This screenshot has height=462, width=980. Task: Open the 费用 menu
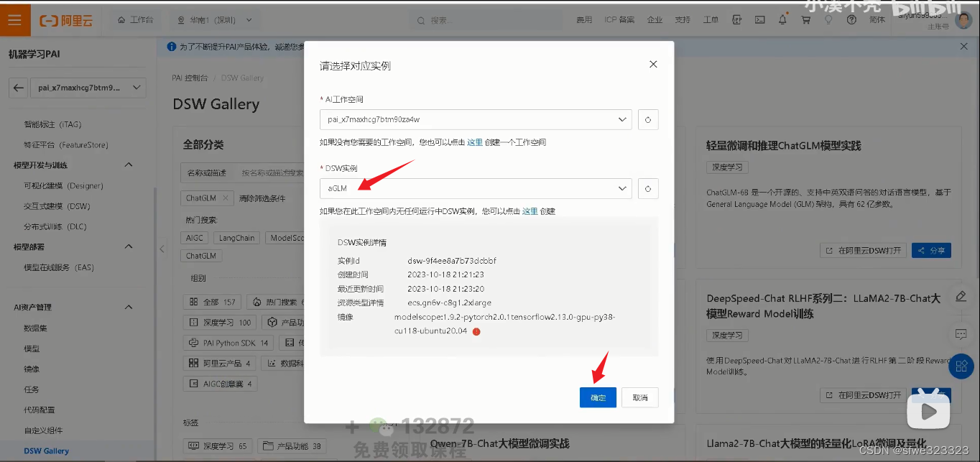(584, 20)
